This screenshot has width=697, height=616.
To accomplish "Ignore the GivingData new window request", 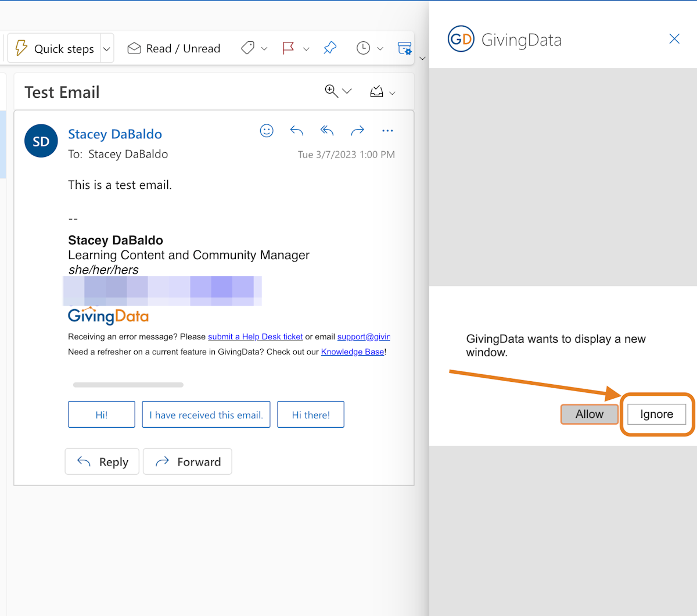I will [x=657, y=414].
